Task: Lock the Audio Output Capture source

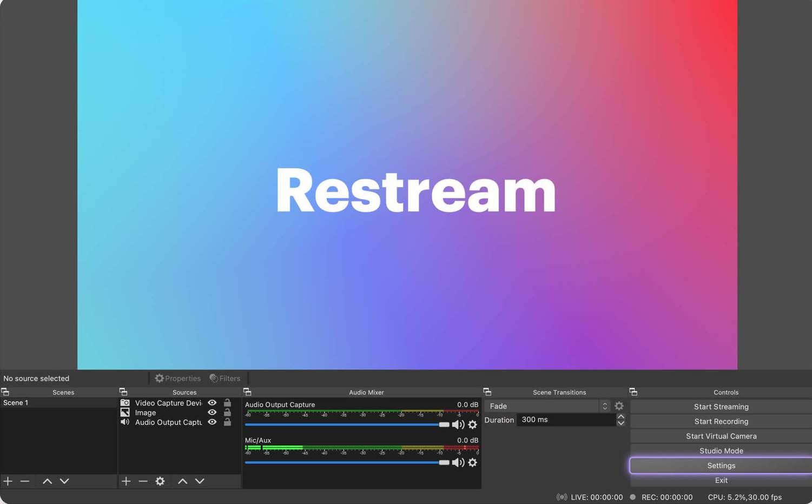Action: coord(227,422)
